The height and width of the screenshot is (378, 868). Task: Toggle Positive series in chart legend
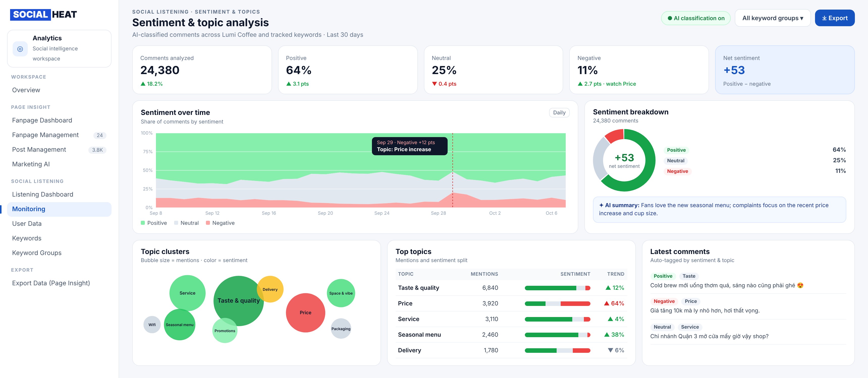[x=154, y=223]
